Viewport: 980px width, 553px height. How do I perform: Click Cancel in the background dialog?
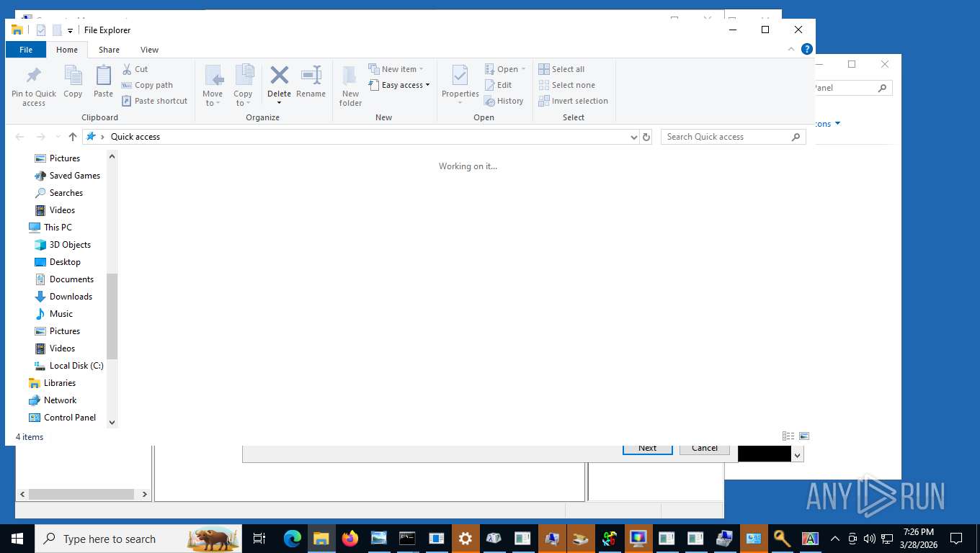pos(705,449)
